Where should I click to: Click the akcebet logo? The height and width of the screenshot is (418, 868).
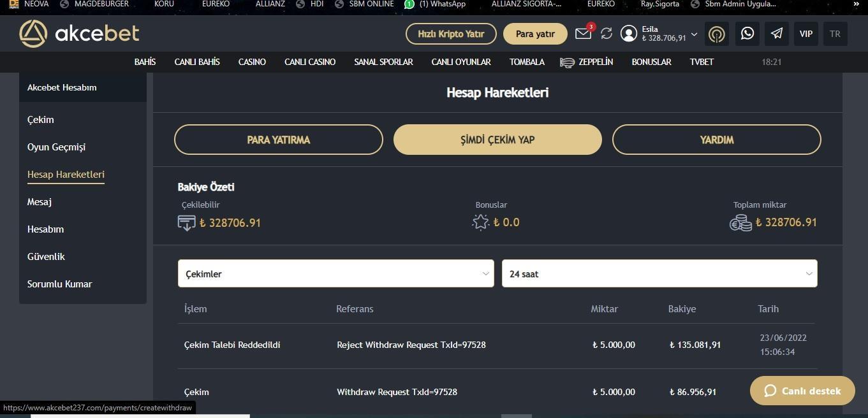click(x=79, y=33)
